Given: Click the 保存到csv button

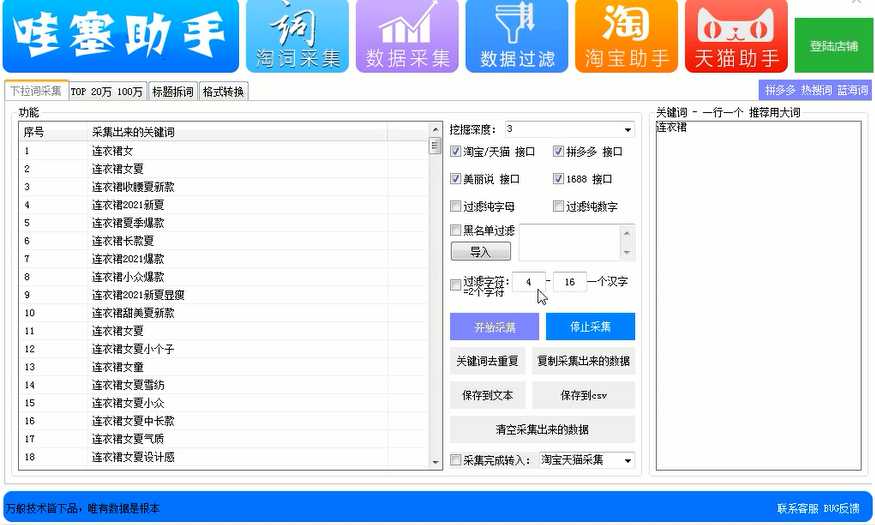Looking at the screenshot, I should [x=583, y=395].
